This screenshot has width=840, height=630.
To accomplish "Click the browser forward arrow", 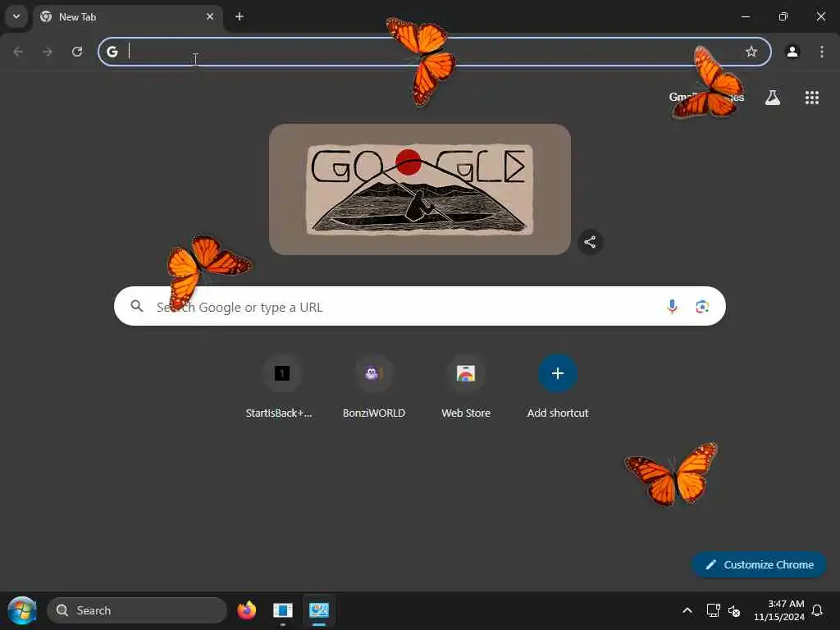I will pos(48,52).
